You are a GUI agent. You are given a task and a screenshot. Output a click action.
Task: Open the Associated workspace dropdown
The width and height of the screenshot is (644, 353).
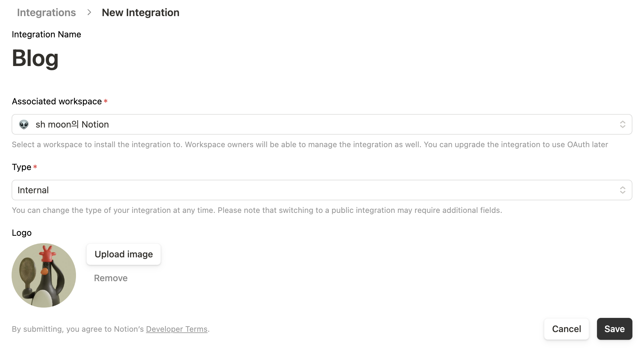click(x=322, y=124)
